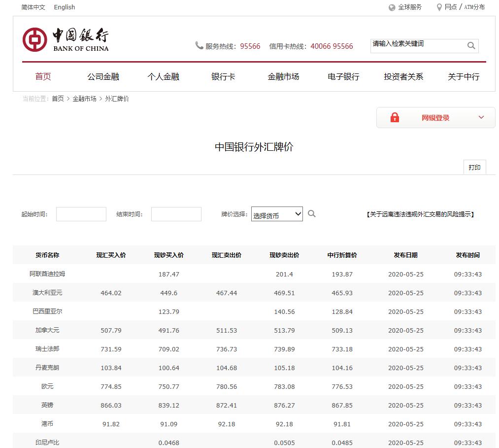Click the 首页 breadcrumb link
The height and width of the screenshot is (448, 499).
57,99
